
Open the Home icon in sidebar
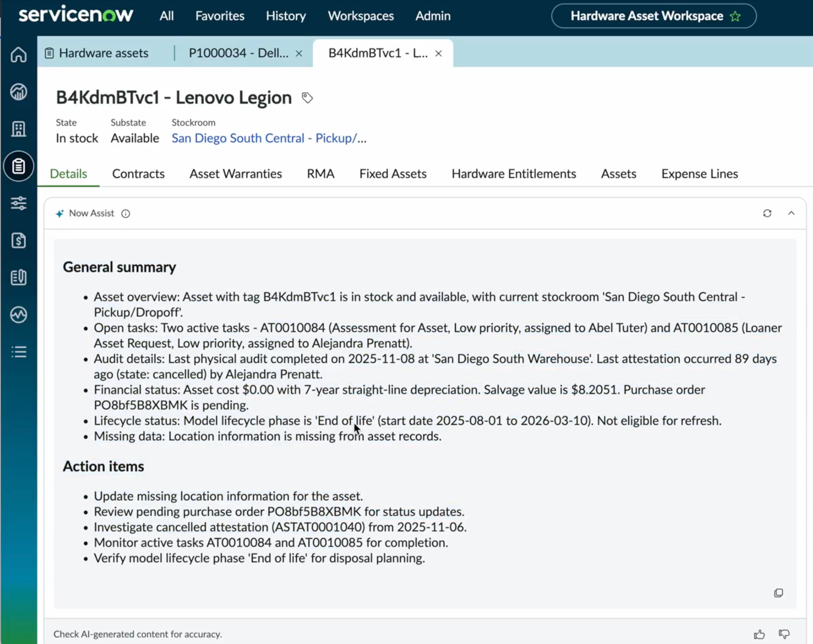[x=19, y=55]
